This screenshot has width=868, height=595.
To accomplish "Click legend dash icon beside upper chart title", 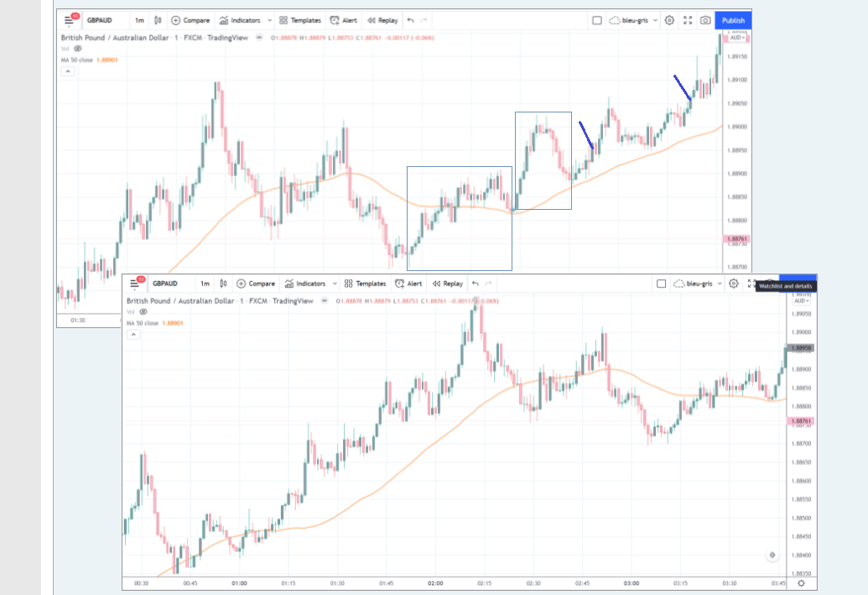I will pyautogui.click(x=259, y=38).
